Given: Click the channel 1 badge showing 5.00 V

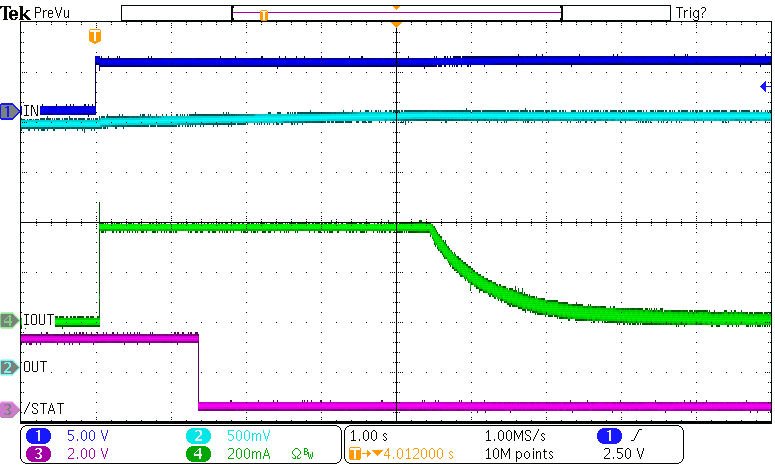Looking at the screenshot, I should (x=42, y=436).
